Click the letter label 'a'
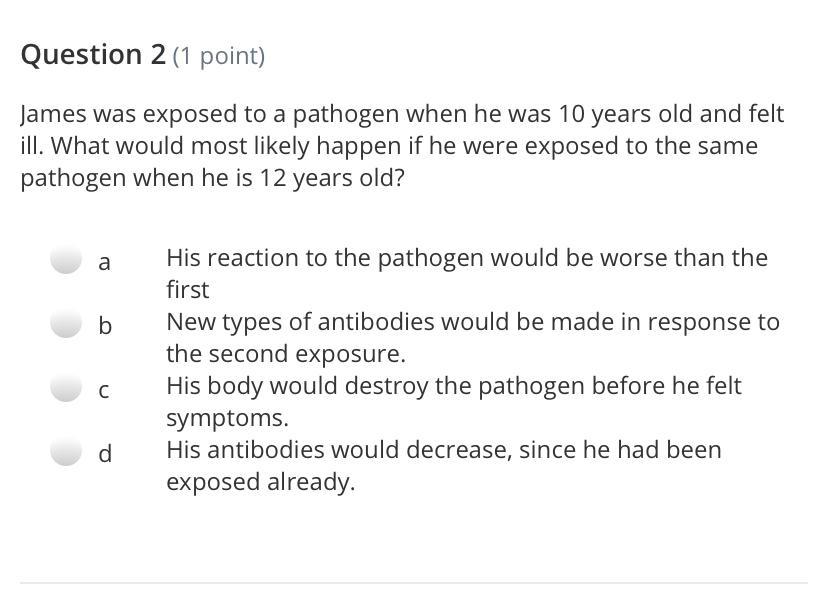 coord(105,262)
